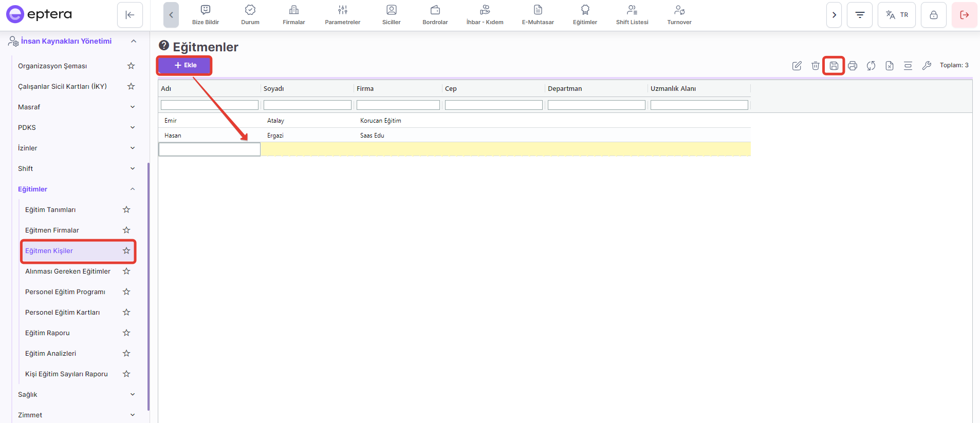This screenshot has width=980, height=423.
Task: Click the save icon in grid toolbar
Action: click(x=834, y=66)
